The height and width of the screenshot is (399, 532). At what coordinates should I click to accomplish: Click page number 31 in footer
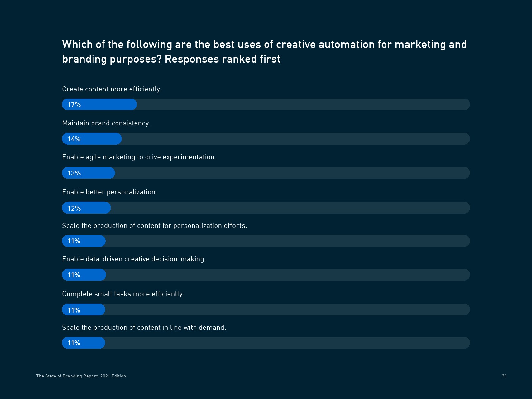(x=504, y=376)
